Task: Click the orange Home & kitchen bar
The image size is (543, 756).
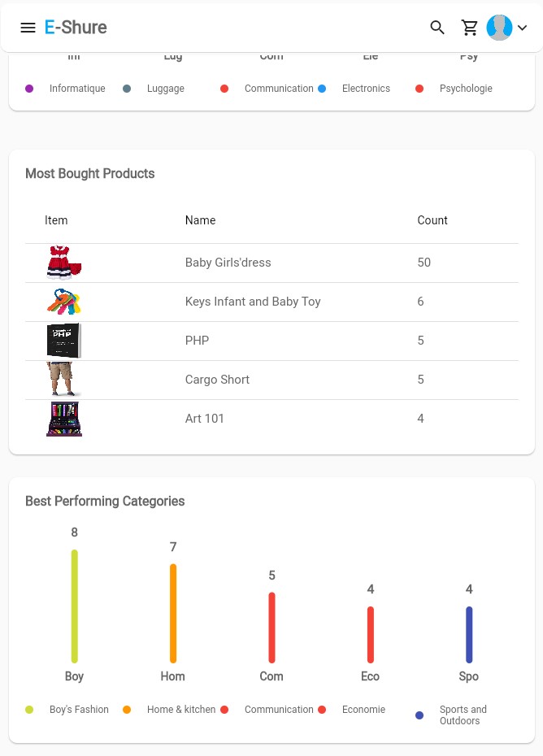Action: pyautogui.click(x=173, y=613)
